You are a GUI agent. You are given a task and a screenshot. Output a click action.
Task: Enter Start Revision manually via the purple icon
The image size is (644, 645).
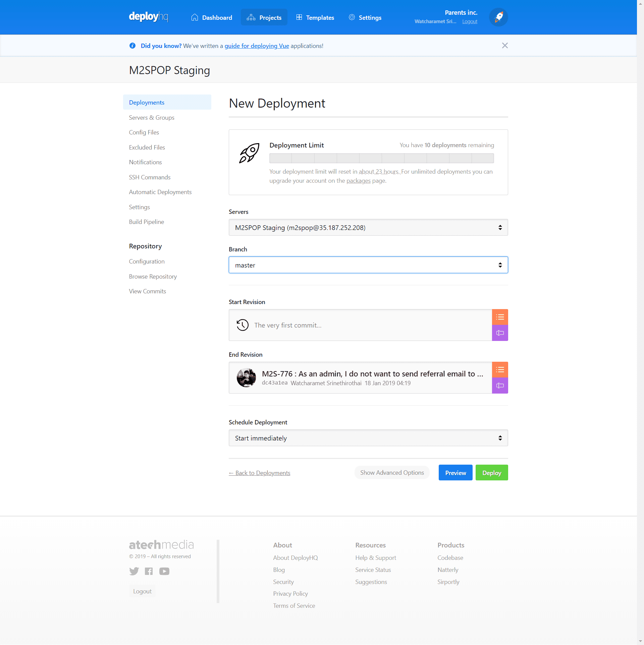pyautogui.click(x=500, y=333)
